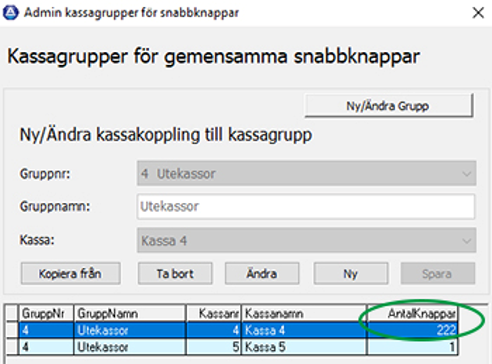The width and height of the screenshot is (492, 364).
Task: Select the Kassa 4 cell in the table
Action: 304,330
